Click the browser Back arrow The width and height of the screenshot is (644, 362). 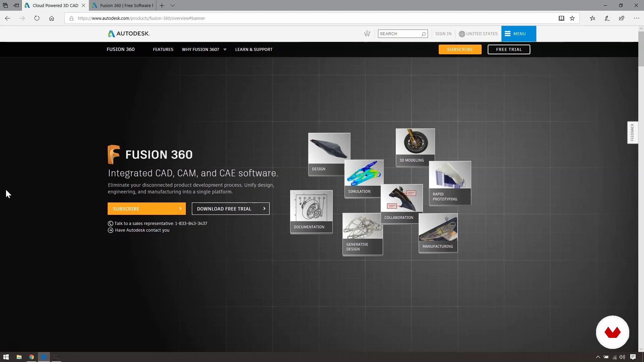tap(7, 18)
